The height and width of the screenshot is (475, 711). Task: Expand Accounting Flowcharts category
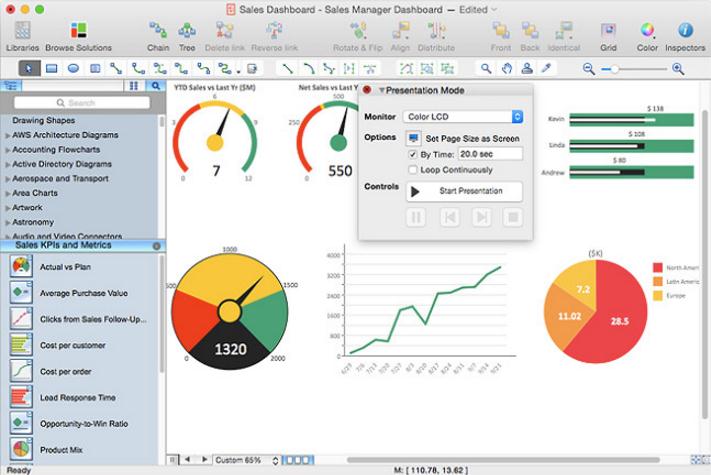pyautogui.click(x=8, y=150)
